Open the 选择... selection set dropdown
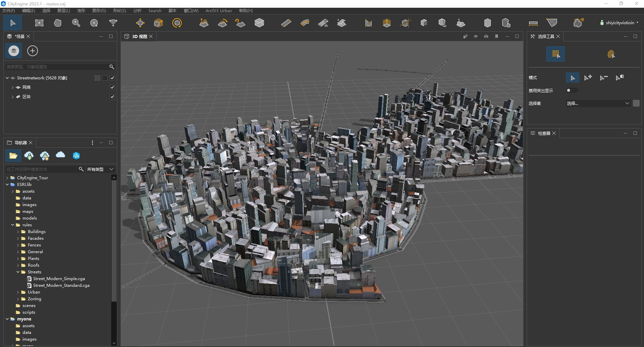The image size is (644, 347). 598,103
